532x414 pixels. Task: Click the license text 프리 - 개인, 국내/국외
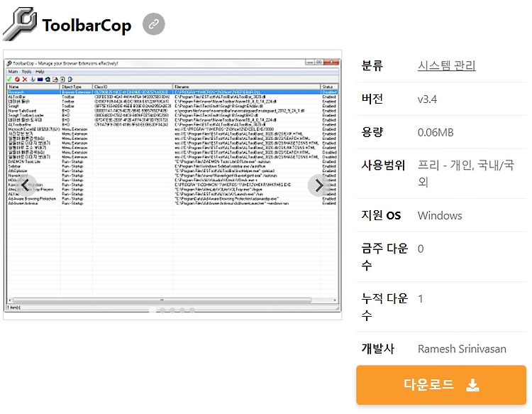(466, 173)
